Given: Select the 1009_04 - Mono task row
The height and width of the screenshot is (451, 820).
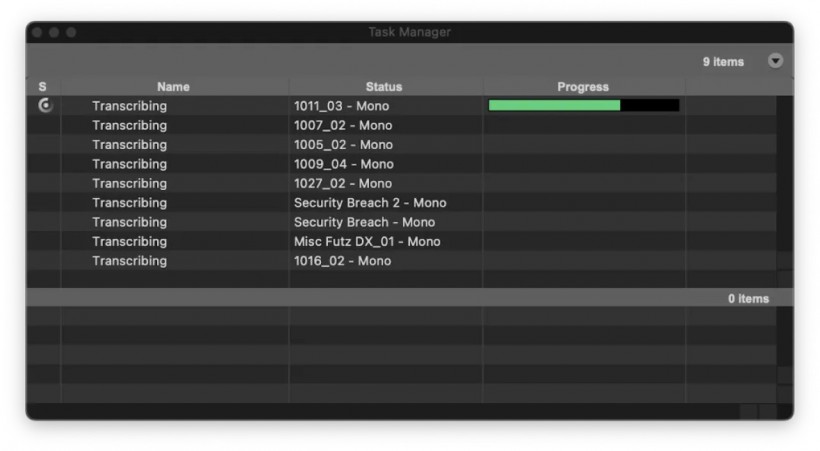Looking at the screenshot, I should coord(402,164).
